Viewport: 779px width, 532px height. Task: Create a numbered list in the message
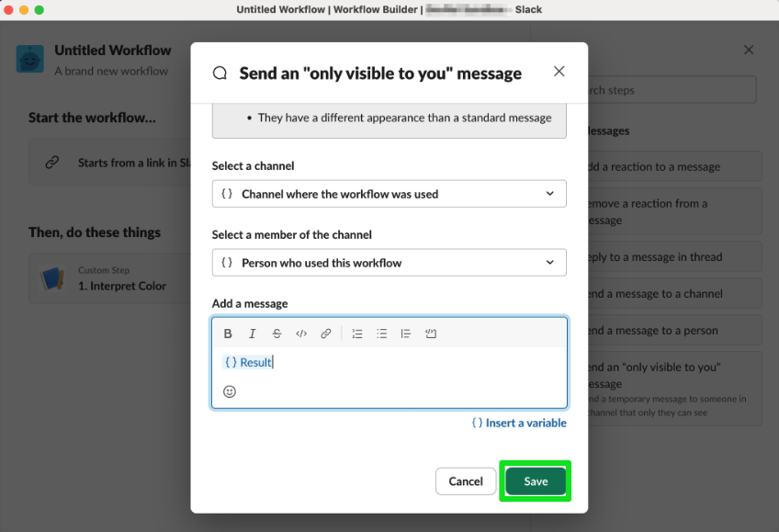[x=357, y=334]
